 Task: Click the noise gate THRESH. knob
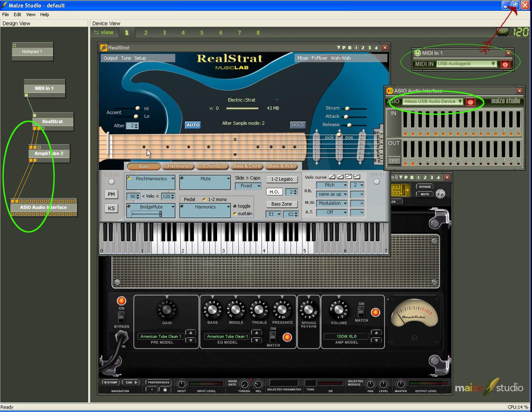tap(244, 385)
